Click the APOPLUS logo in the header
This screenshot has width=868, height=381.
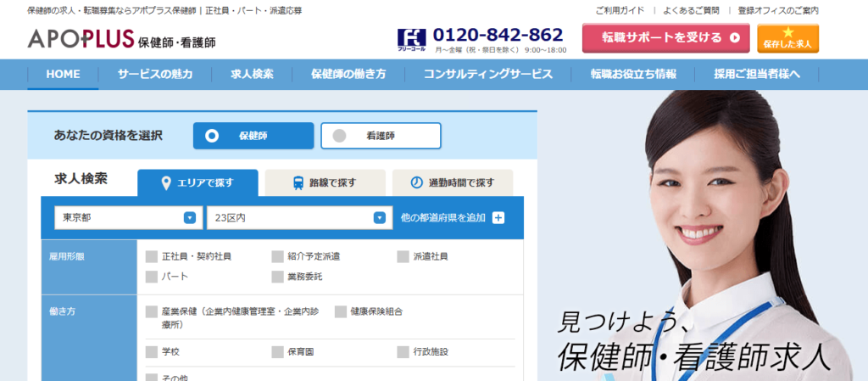82,39
